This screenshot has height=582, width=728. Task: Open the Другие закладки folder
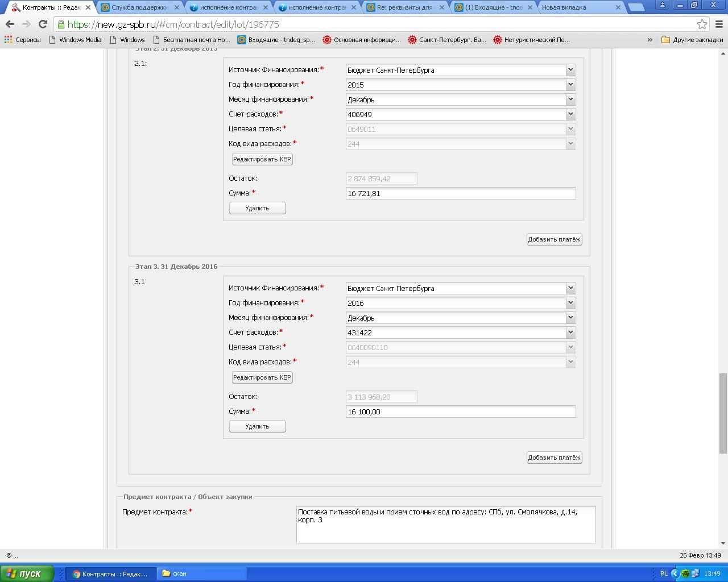(x=692, y=40)
